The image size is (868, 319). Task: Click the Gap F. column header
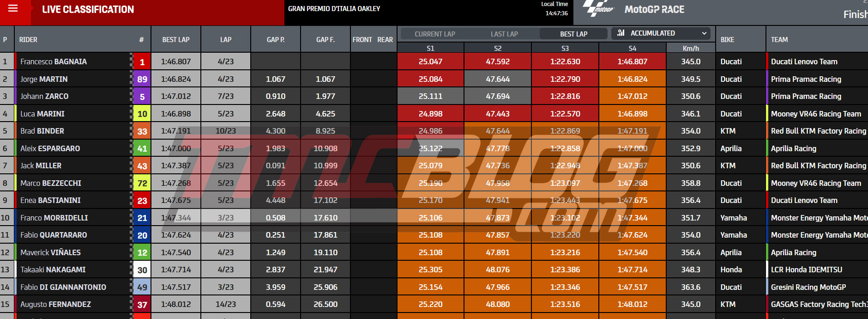click(325, 40)
